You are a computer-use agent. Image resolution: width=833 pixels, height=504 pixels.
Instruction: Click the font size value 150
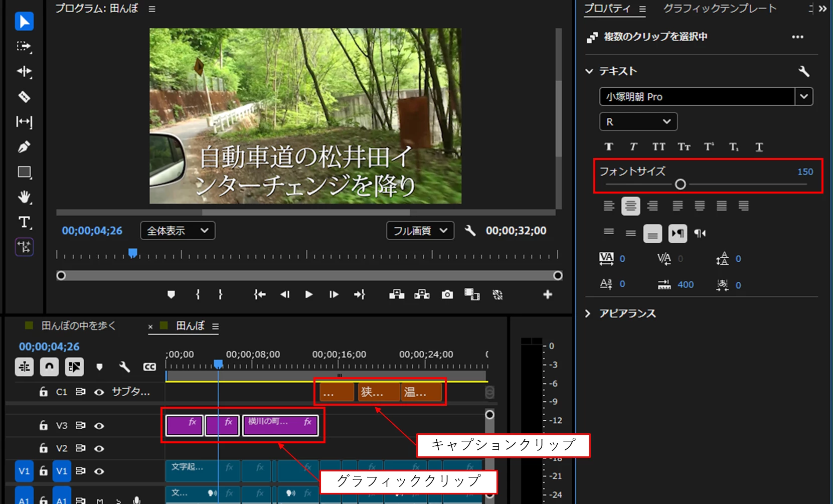805,172
